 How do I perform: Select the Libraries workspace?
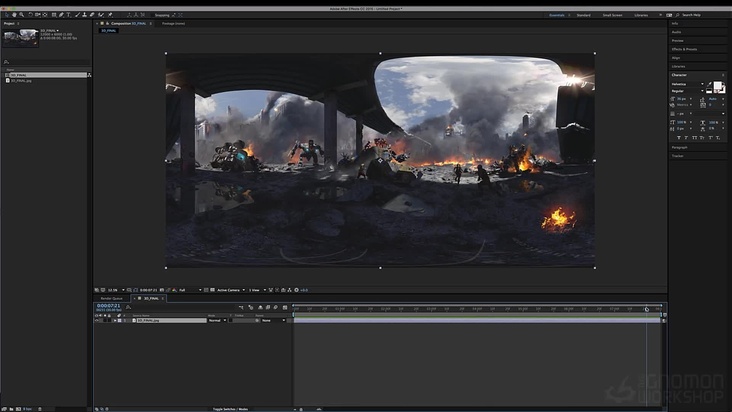(x=641, y=15)
